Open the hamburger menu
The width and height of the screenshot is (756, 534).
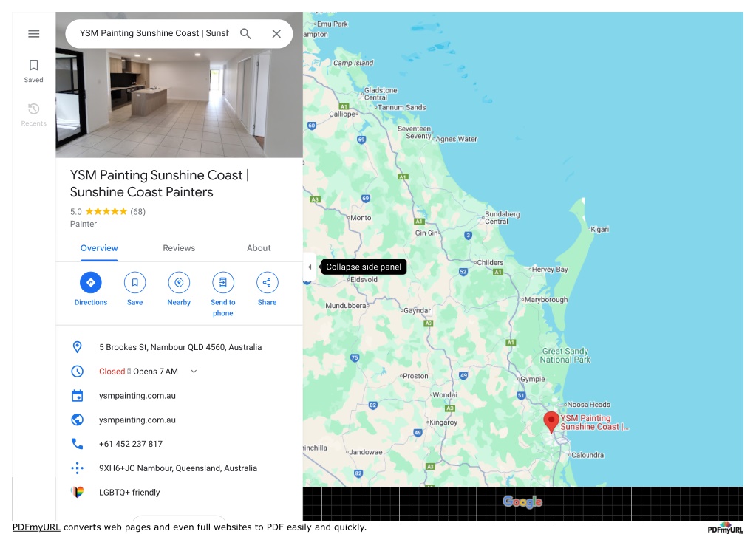(34, 34)
